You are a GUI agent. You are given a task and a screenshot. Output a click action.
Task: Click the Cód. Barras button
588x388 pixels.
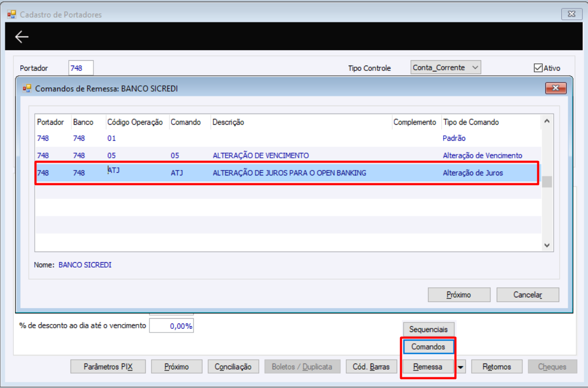[x=371, y=367]
